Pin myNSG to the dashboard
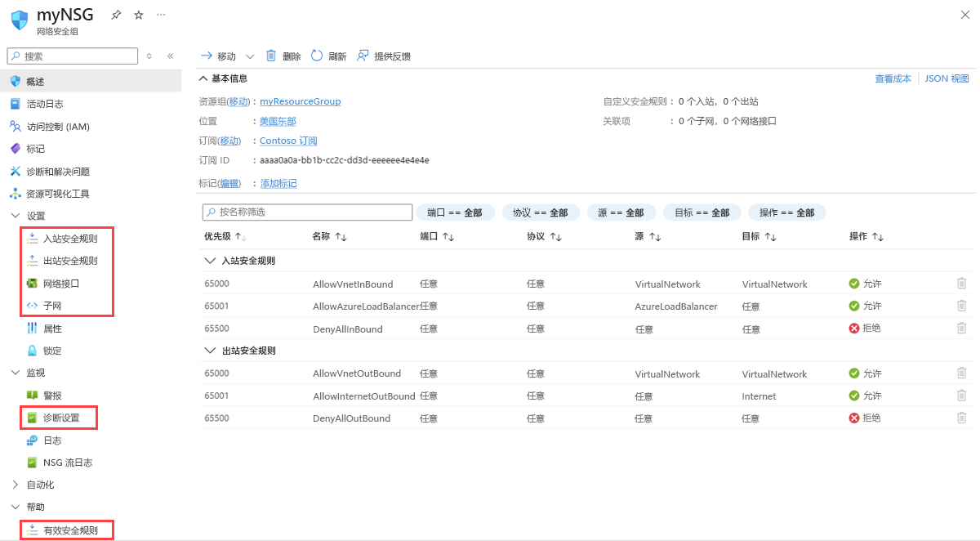Viewport: 980px width, 541px height. (116, 15)
